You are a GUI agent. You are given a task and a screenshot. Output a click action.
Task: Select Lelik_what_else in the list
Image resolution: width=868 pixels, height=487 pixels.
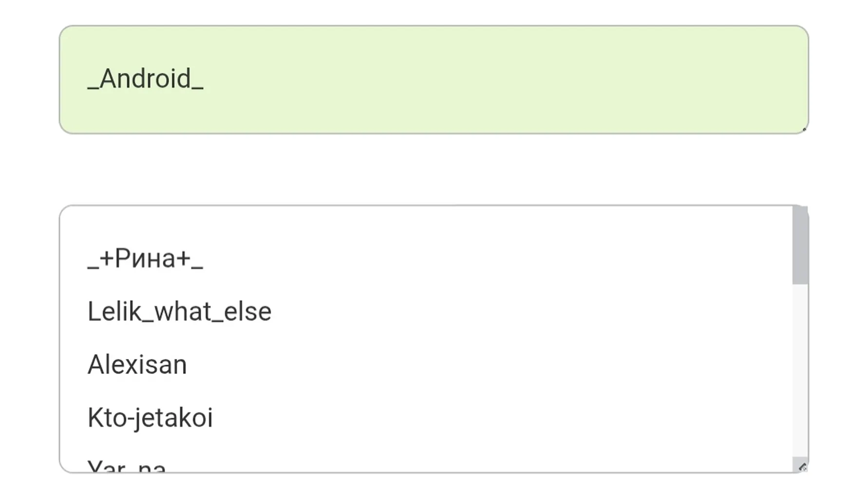179,311
